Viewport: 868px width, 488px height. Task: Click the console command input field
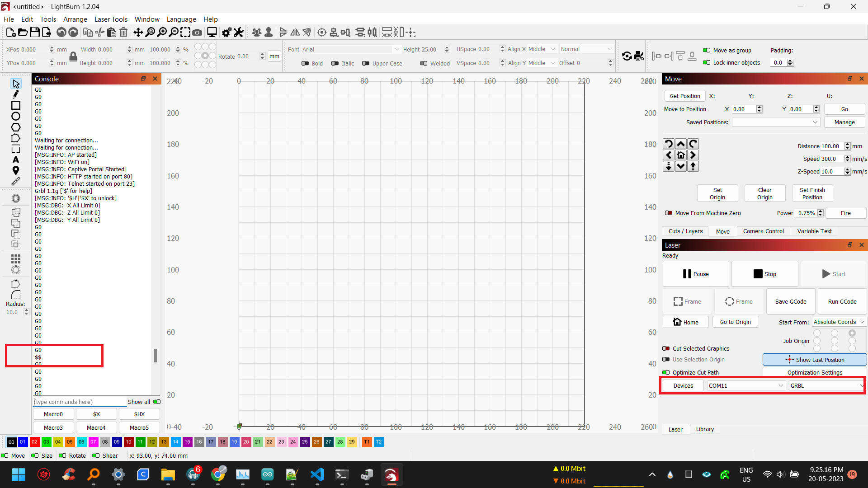coord(80,402)
